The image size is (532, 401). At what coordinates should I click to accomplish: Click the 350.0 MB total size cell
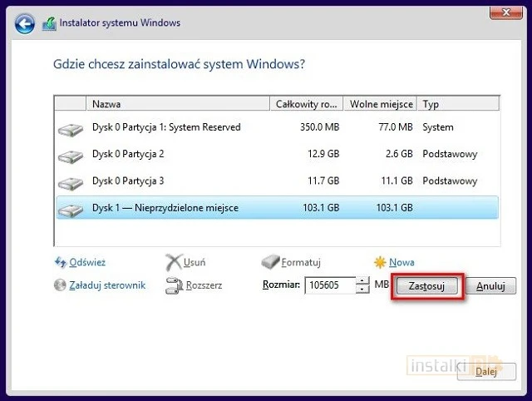click(319, 127)
